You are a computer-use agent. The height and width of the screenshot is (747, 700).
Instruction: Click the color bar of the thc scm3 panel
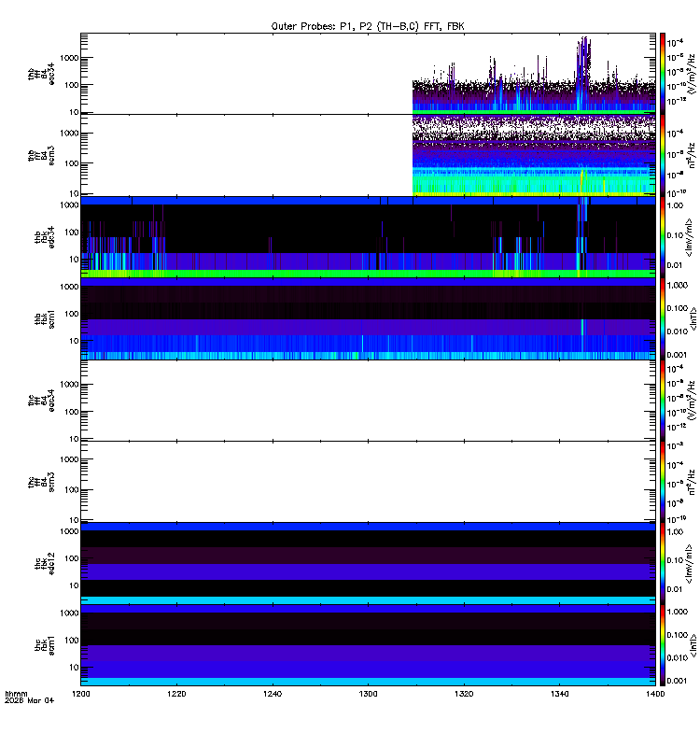click(x=662, y=482)
